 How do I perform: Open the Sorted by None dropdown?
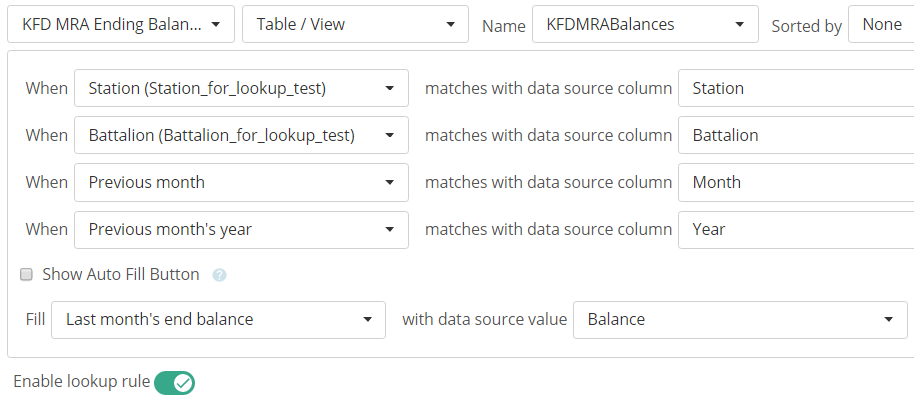(881, 24)
